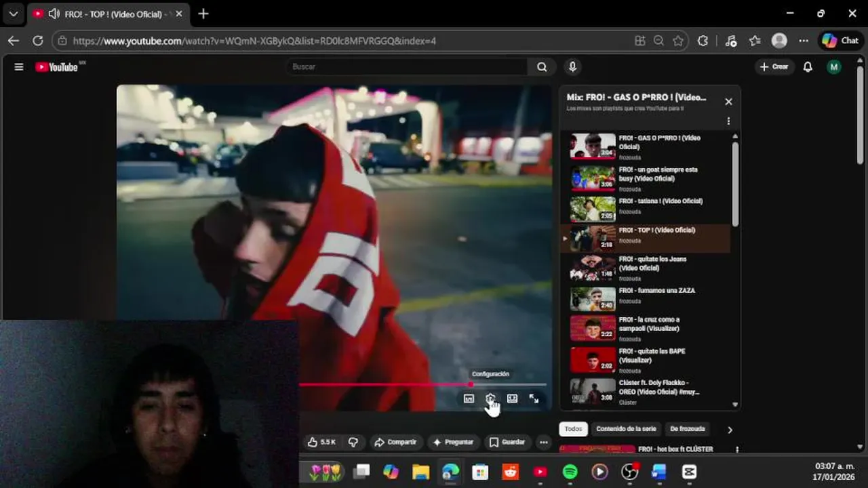The height and width of the screenshot is (488, 868).
Task: Click the browser address bar URL
Action: [x=254, y=41]
